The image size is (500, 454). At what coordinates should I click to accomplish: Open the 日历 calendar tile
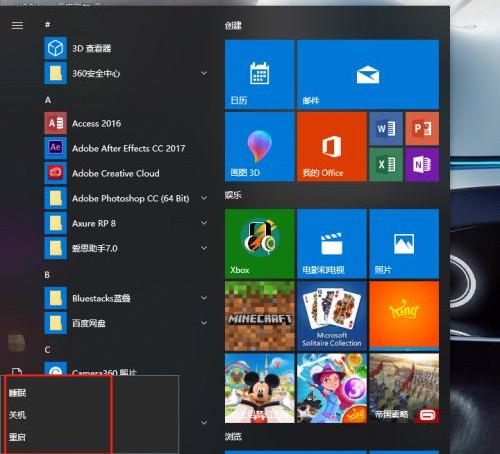260,74
